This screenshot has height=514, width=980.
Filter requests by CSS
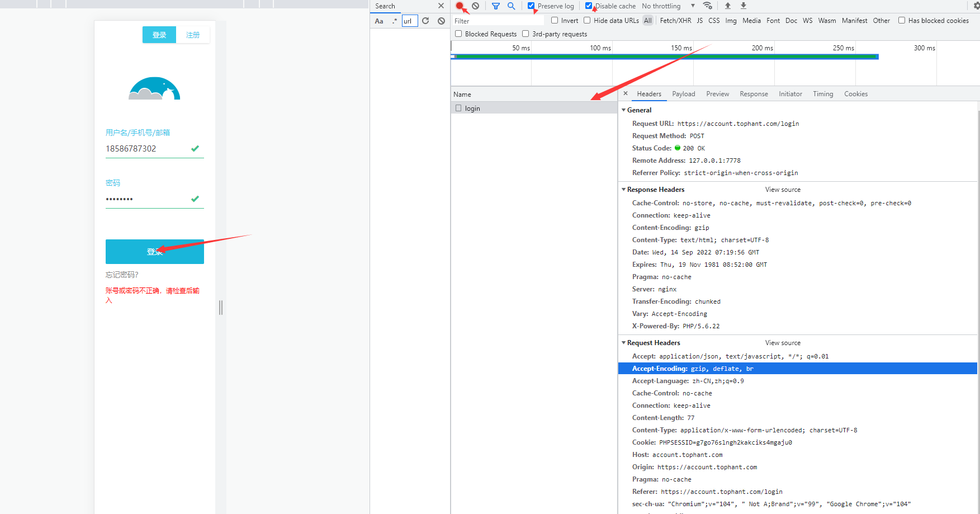tap(714, 21)
